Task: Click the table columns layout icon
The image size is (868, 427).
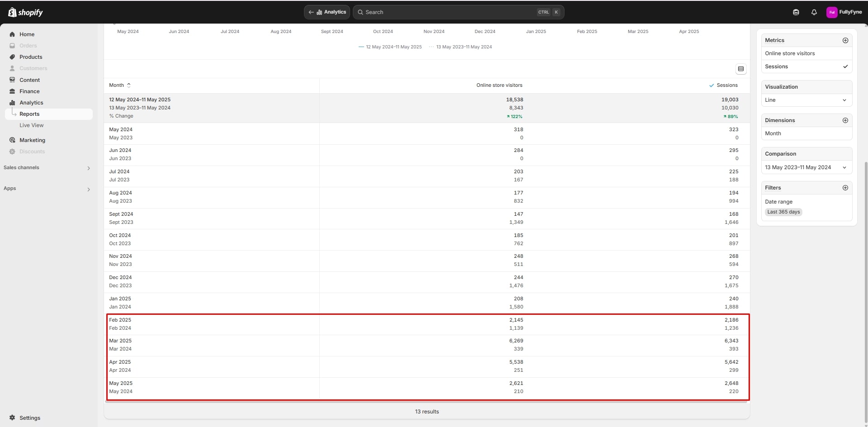Action: coord(740,69)
